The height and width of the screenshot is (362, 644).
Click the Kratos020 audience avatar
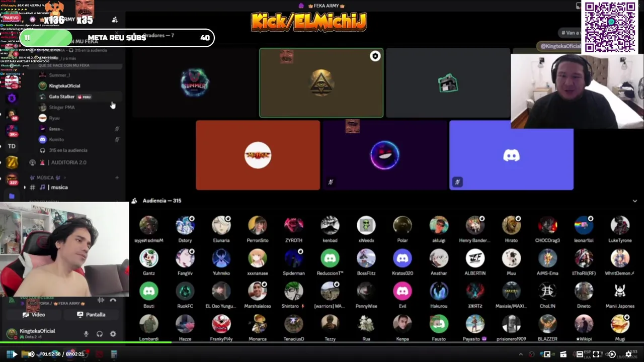coord(403,258)
